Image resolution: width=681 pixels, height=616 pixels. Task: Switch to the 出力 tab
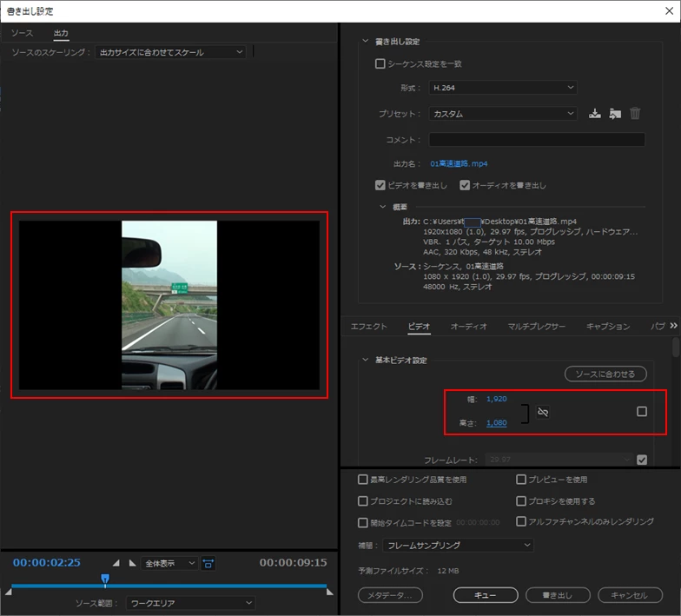point(61,33)
